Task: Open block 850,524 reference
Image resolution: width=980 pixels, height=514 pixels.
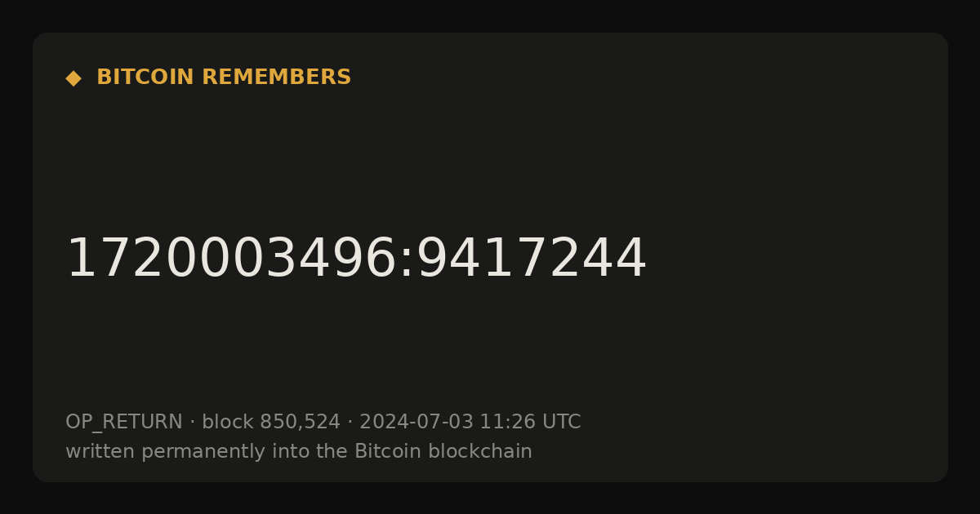Action: pyautogui.click(x=271, y=423)
